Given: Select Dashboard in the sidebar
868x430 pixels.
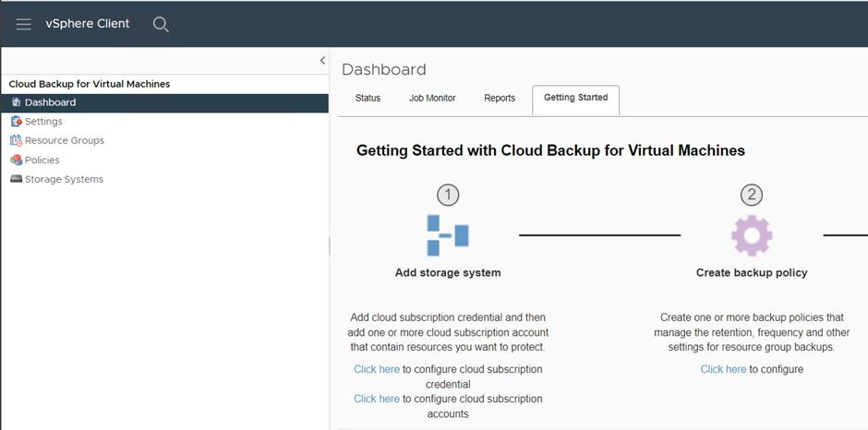Looking at the screenshot, I should (x=165, y=103).
